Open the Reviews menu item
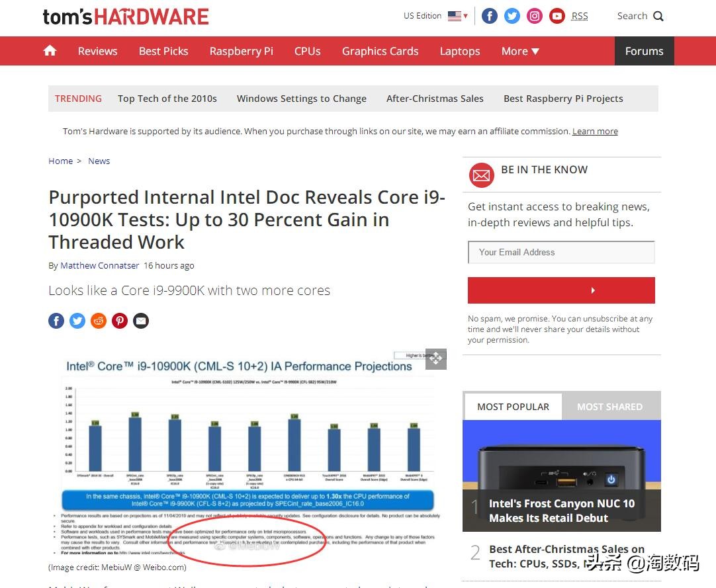Viewport: 716px width, 588px height. (98, 51)
